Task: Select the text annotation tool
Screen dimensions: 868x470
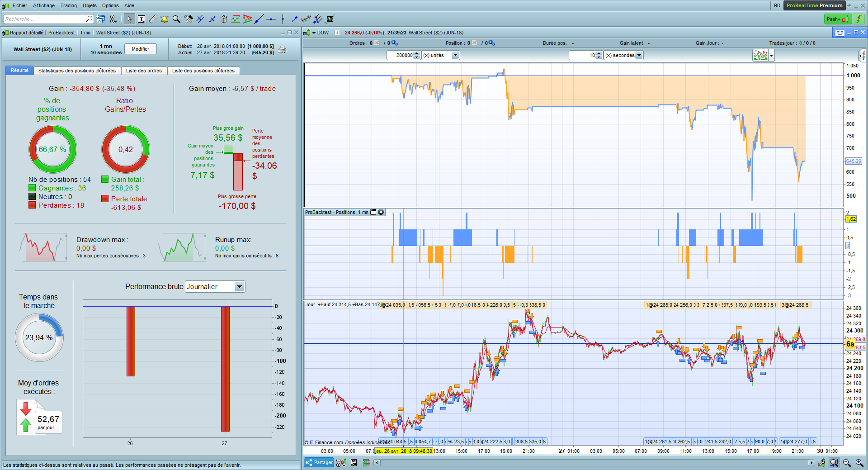Action: point(142,19)
